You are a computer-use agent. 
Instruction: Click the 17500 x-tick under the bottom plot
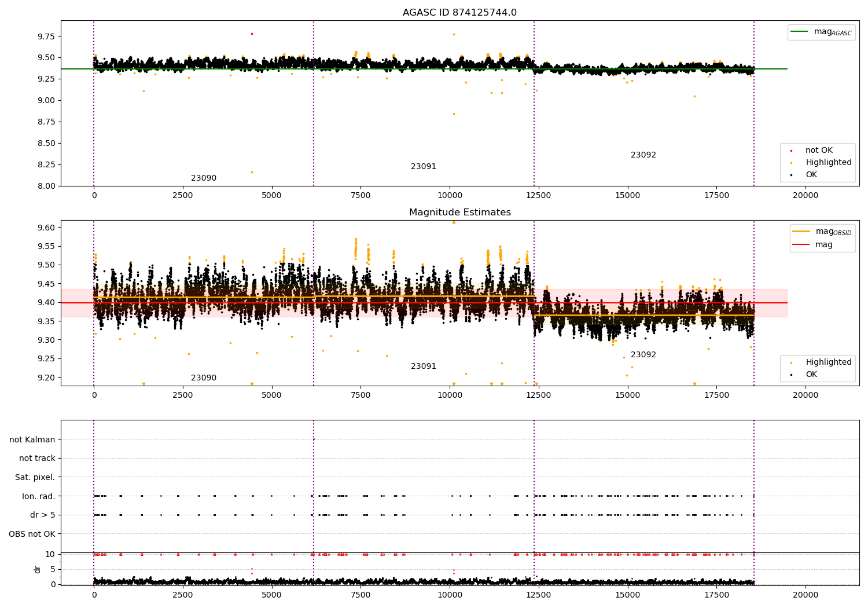click(716, 594)
